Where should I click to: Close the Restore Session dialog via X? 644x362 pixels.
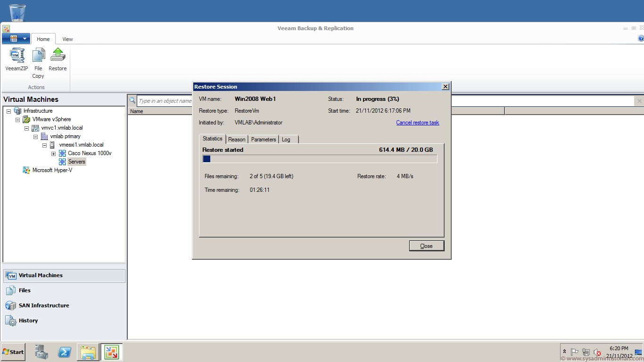(x=445, y=87)
